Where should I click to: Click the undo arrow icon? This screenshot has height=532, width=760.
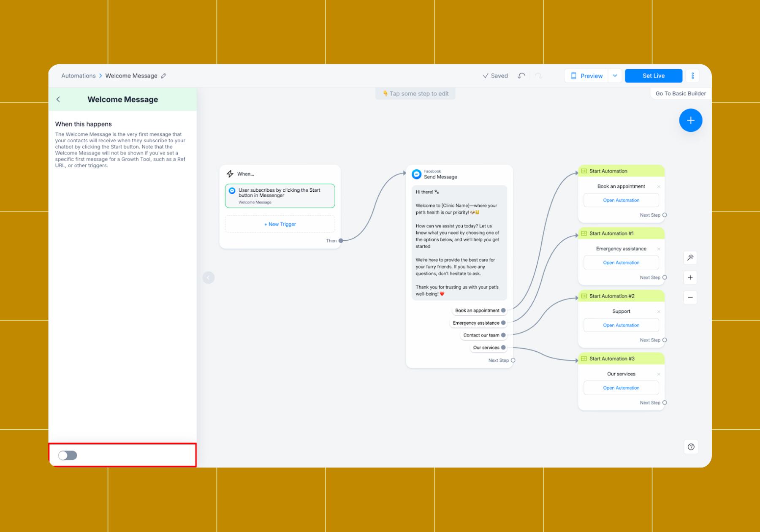pos(521,76)
